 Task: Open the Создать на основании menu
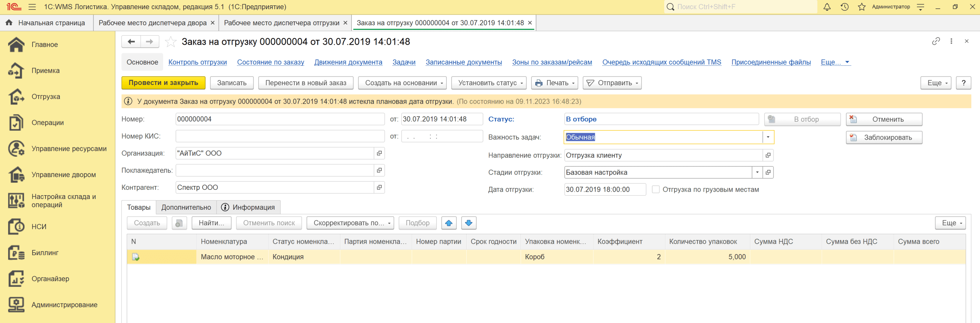tap(402, 83)
